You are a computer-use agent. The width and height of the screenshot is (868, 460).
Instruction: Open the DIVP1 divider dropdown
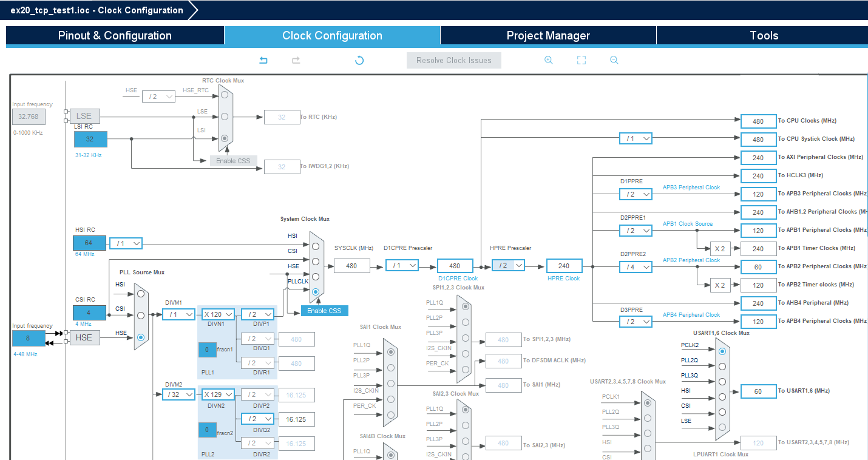click(x=258, y=314)
